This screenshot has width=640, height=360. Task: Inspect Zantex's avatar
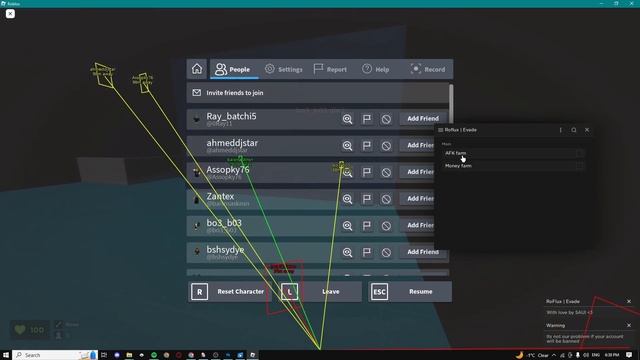pos(347,199)
